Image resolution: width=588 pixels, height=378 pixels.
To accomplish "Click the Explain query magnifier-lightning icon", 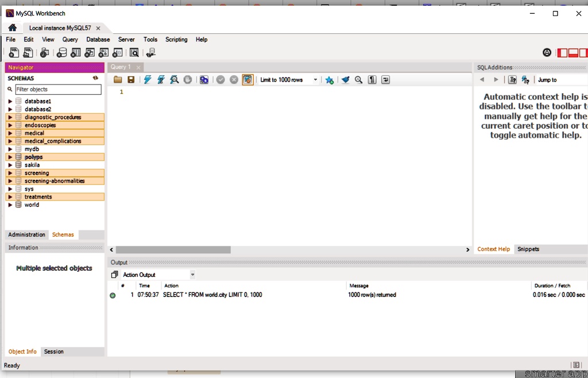I will (x=174, y=80).
